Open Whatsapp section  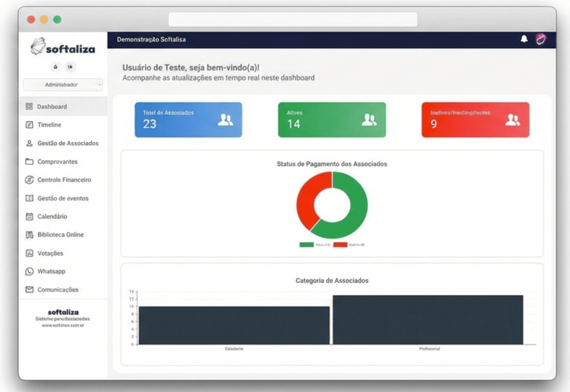[x=63, y=271]
